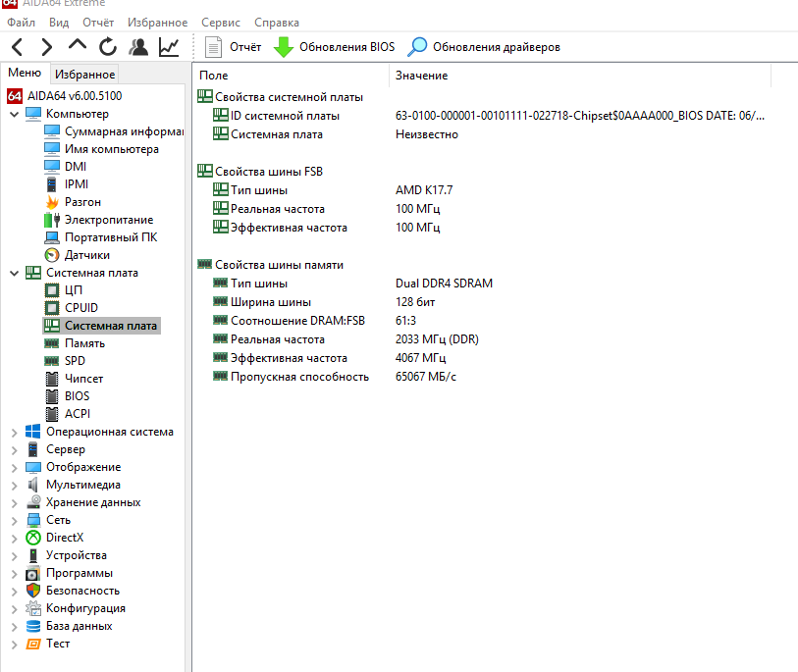Click the Back navigation arrow

coord(18,47)
